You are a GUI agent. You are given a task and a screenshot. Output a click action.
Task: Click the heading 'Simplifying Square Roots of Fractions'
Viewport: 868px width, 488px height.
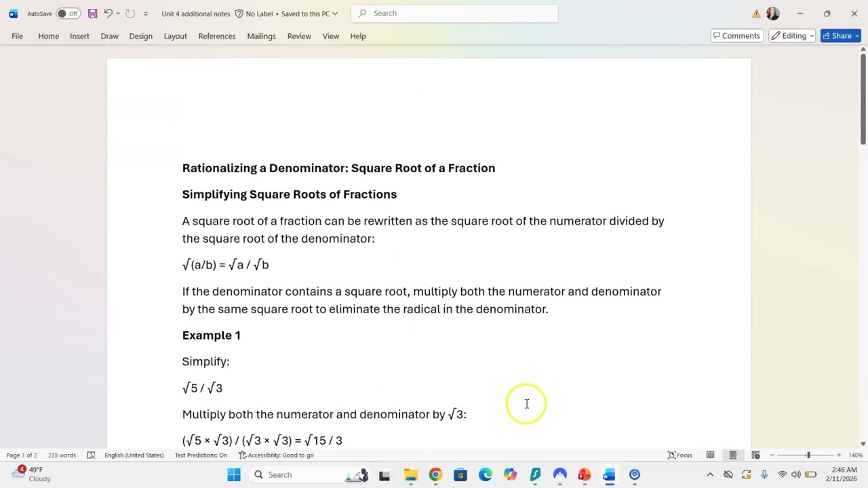pos(290,195)
